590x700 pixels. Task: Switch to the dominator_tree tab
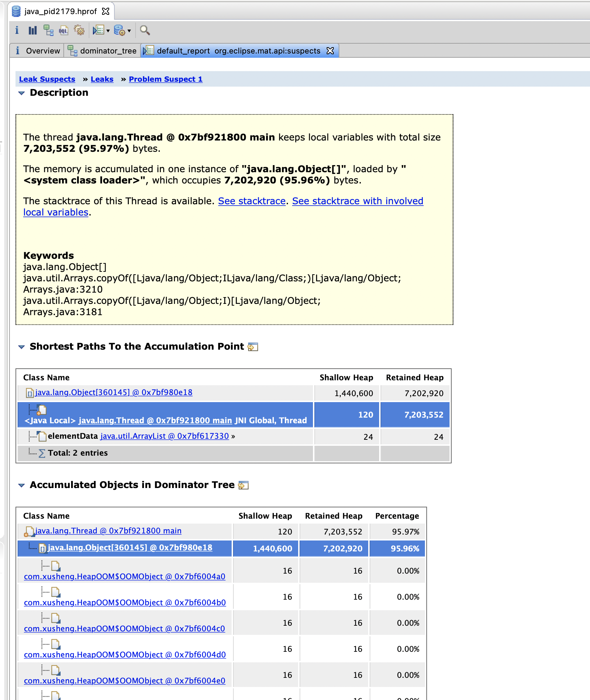102,51
